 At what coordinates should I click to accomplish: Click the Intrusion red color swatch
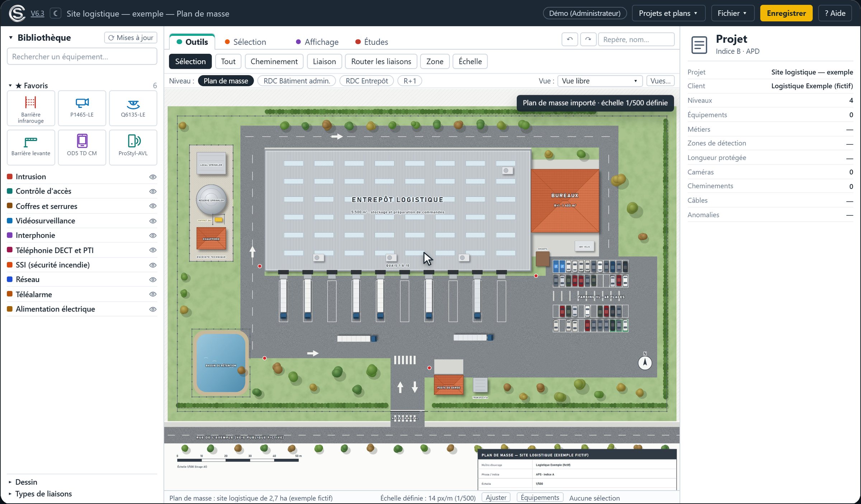[x=10, y=177]
